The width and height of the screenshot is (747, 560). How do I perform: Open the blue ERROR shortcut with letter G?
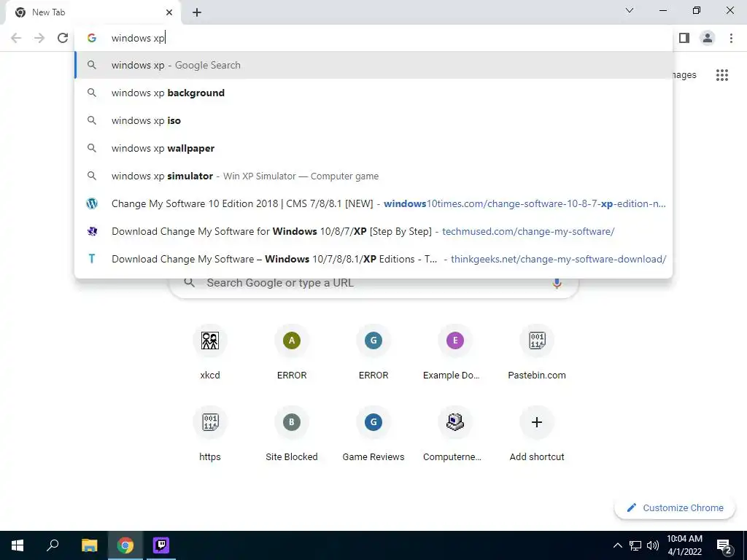373,352
